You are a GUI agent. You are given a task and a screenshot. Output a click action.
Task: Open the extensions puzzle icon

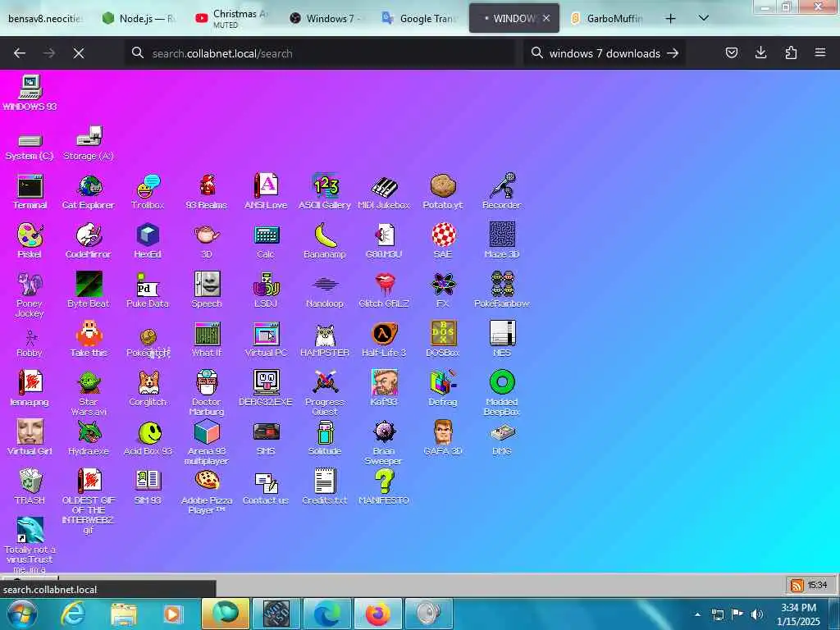pyautogui.click(x=791, y=52)
